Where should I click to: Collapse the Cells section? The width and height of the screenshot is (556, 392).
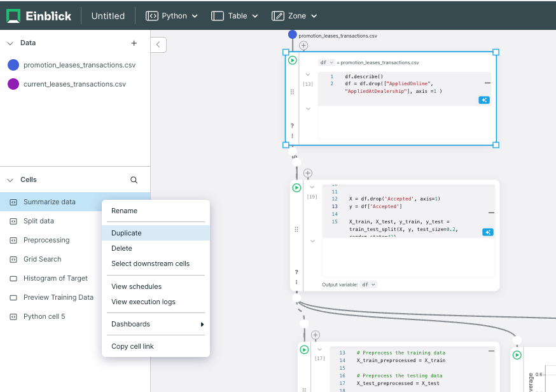pos(10,180)
